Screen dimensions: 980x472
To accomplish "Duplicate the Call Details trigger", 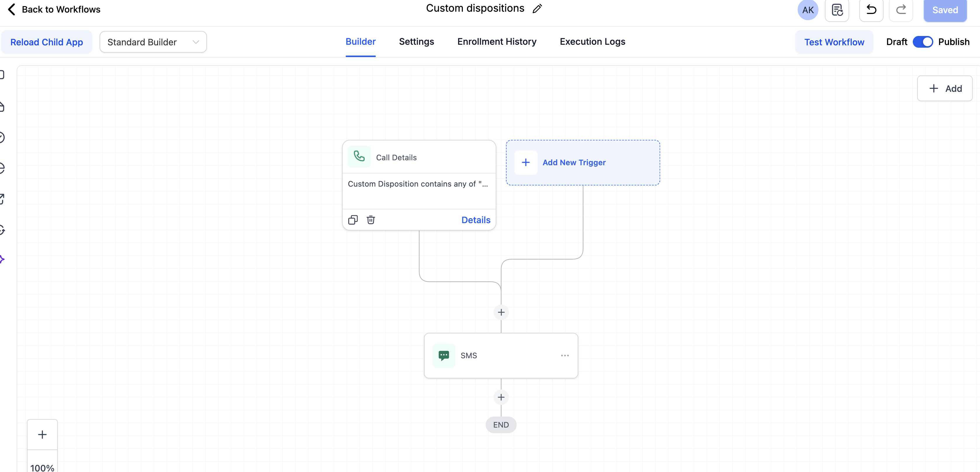I will [353, 220].
